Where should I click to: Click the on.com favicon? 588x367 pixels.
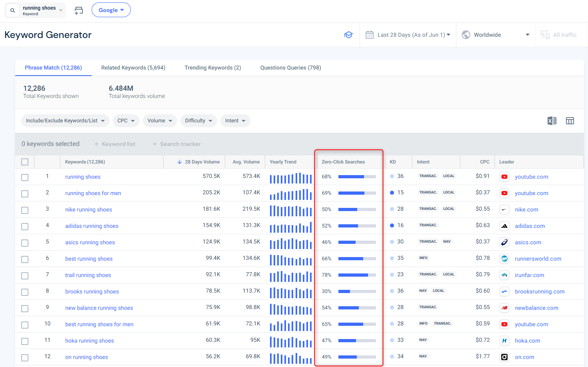[504, 357]
